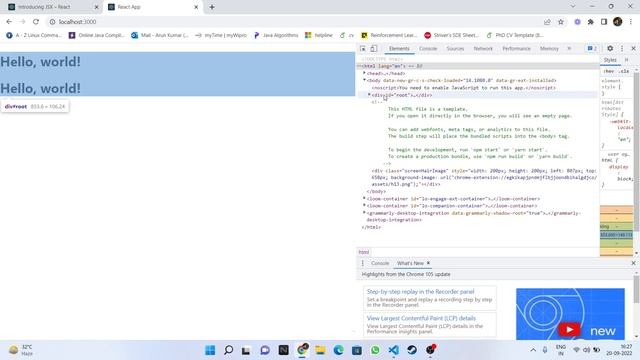
Task: Switch to the Elements tab
Action: click(x=399, y=49)
